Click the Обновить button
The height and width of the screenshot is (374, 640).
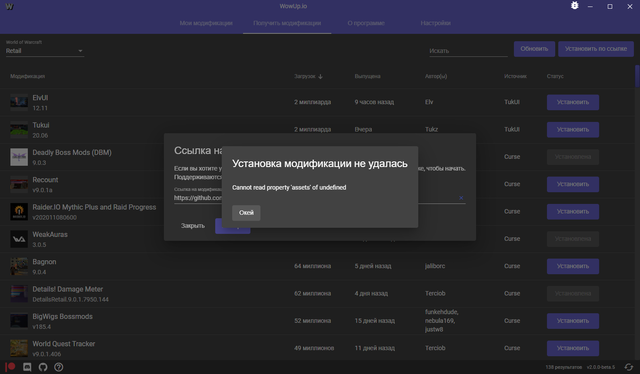[534, 49]
